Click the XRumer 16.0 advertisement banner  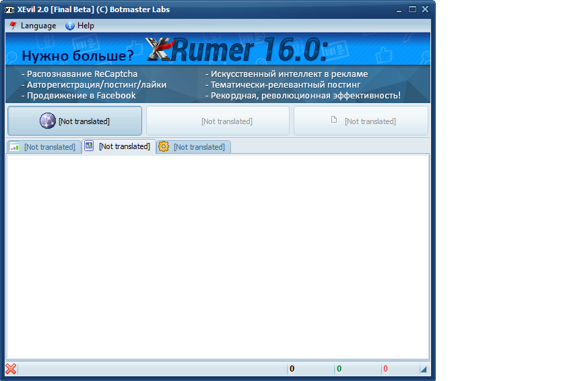click(218, 67)
